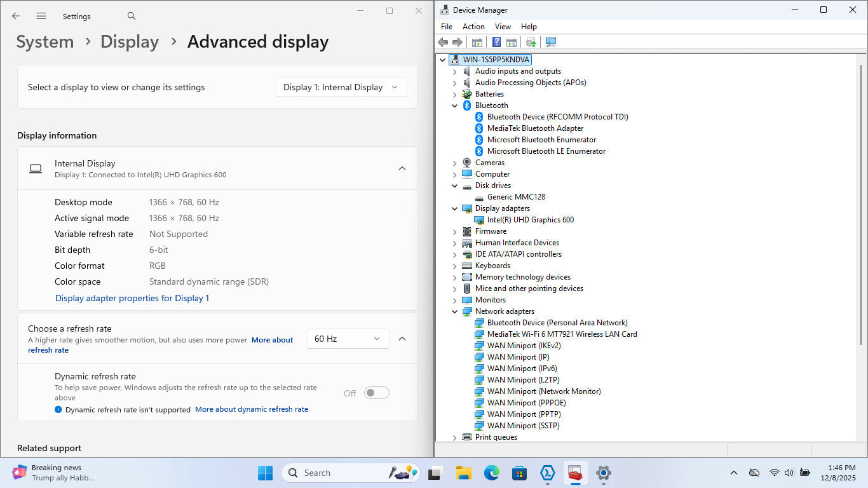Open File Explorer from the taskbar
Image resolution: width=868 pixels, height=488 pixels.
coord(463,473)
